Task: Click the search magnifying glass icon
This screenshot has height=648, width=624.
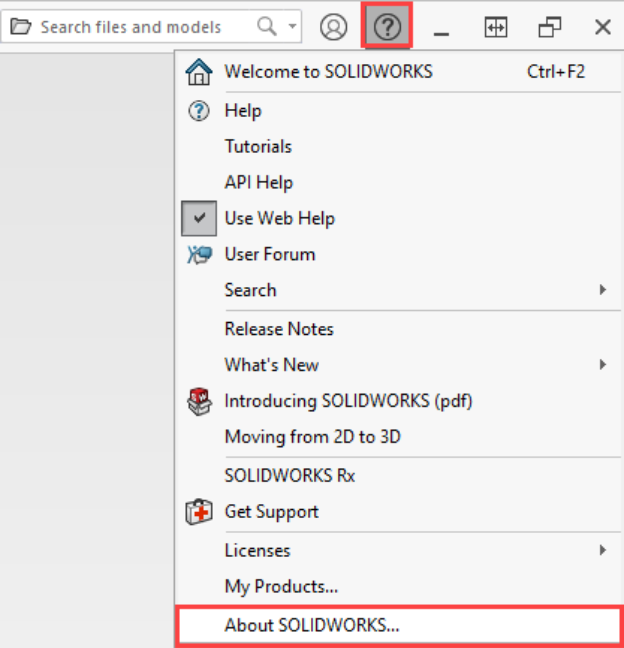Action: tap(267, 27)
